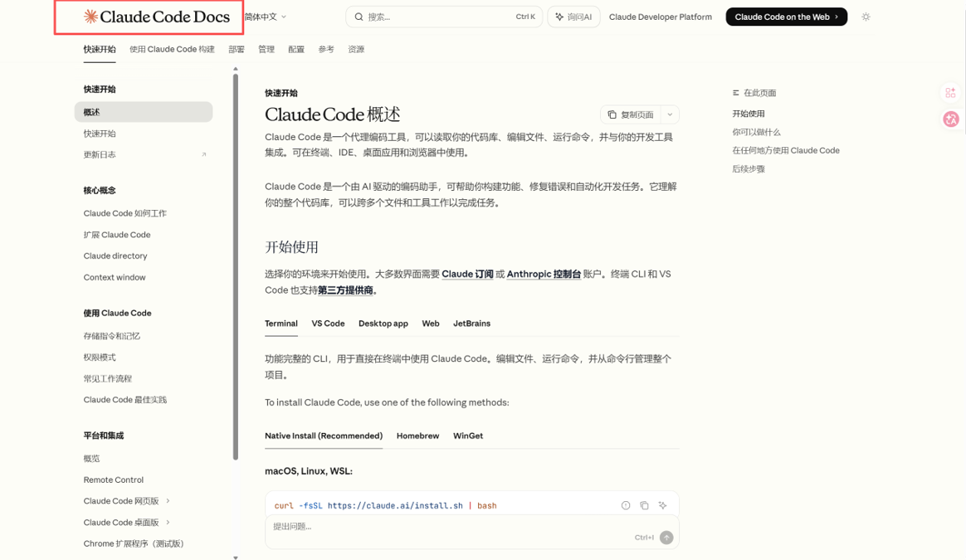Switch to the JetBrains tab
Screen dimensions: 966x560
pyautogui.click(x=472, y=324)
